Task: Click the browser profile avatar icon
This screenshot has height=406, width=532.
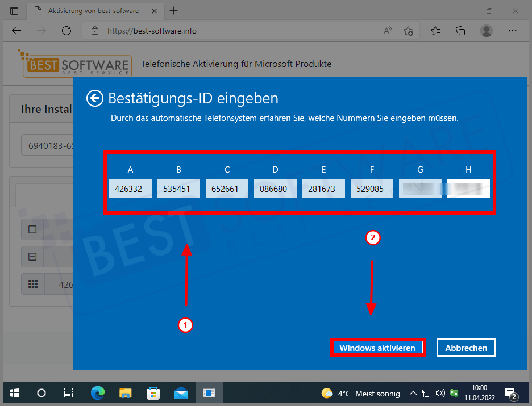Action: coord(487,31)
